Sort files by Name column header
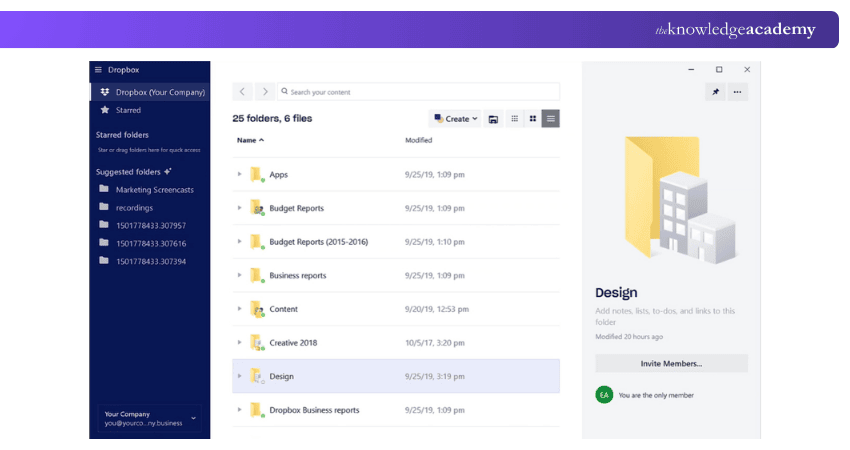Image resolution: width=850 pixels, height=450 pixels. tap(247, 141)
